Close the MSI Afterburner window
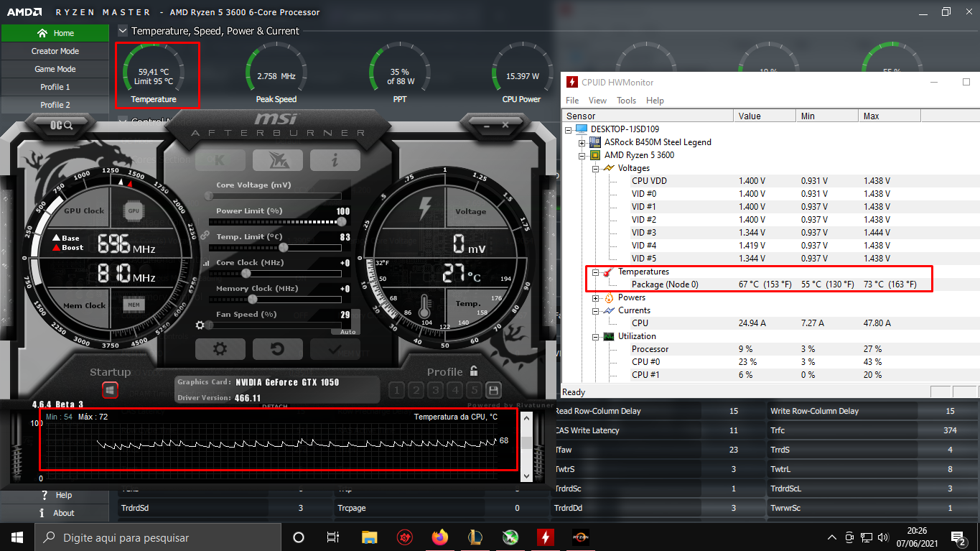The height and width of the screenshot is (551, 980). pos(505,125)
